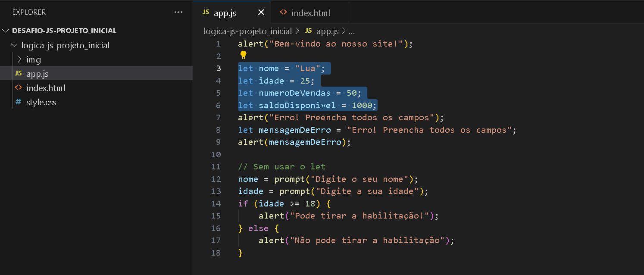Click app.js in the breadcrumb
Screen dimensions: 644x275
[x=327, y=31]
